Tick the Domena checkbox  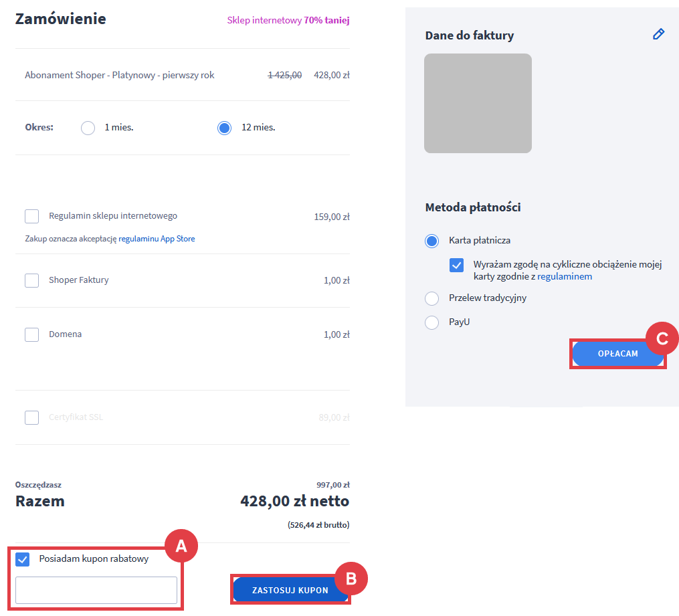click(x=31, y=334)
